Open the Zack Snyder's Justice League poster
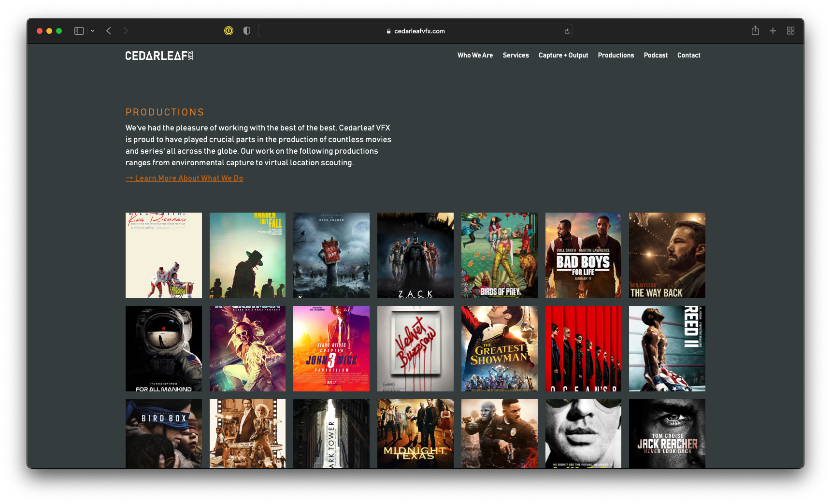This screenshot has width=831, height=504. point(415,255)
